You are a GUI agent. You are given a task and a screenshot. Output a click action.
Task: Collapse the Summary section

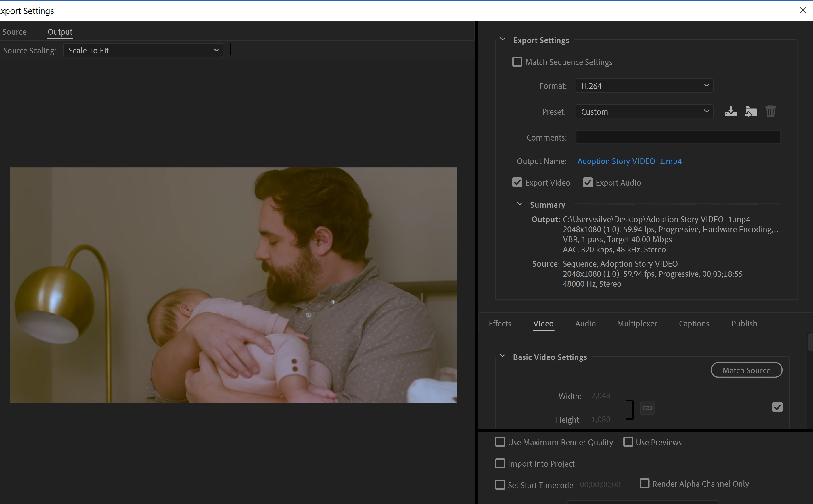point(519,204)
